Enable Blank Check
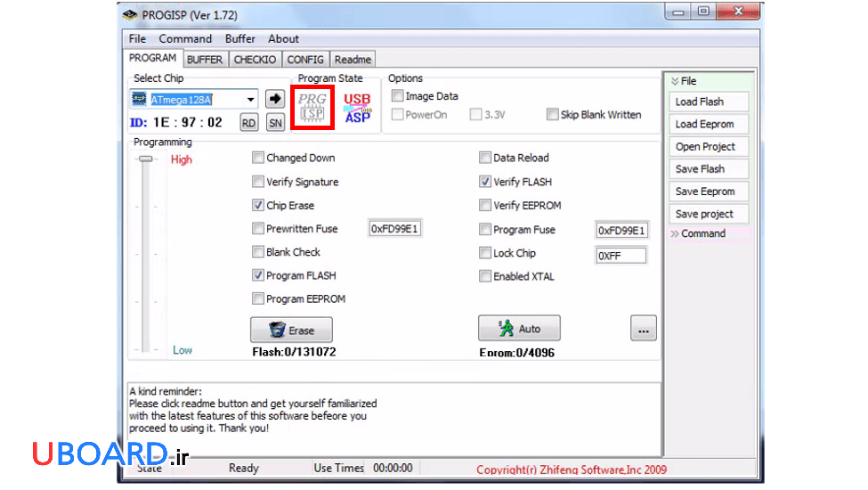The height and width of the screenshot is (490, 868). (x=258, y=252)
